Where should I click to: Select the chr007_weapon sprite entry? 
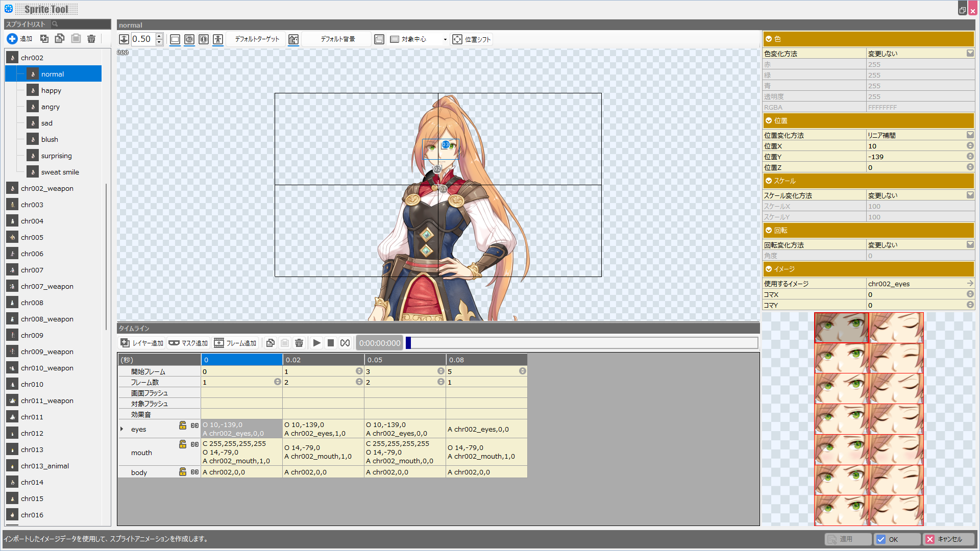coord(47,286)
